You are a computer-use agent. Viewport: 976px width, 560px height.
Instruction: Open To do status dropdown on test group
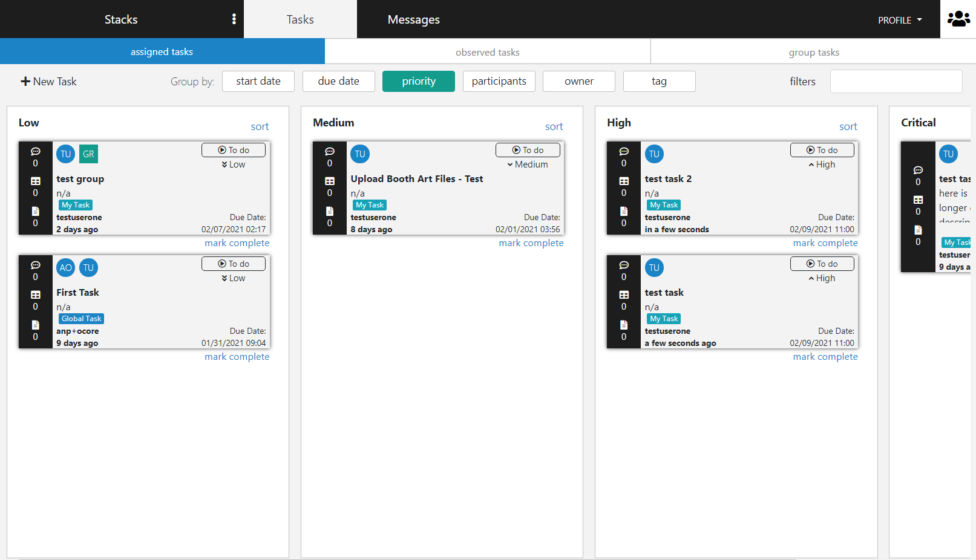coord(234,150)
